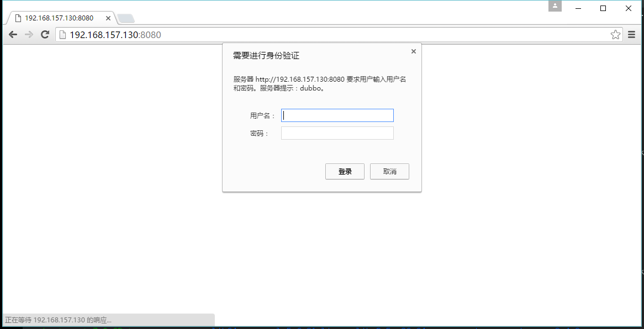Reload the current page

(x=46, y=34)
